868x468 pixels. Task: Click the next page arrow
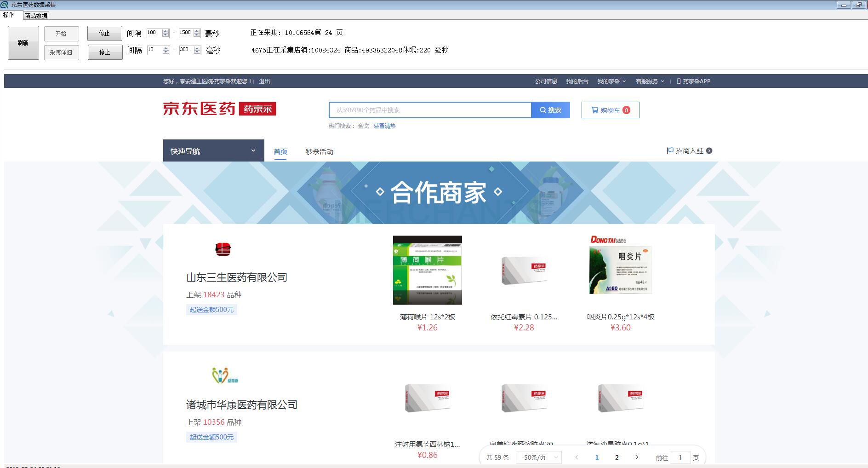(637, 457)
